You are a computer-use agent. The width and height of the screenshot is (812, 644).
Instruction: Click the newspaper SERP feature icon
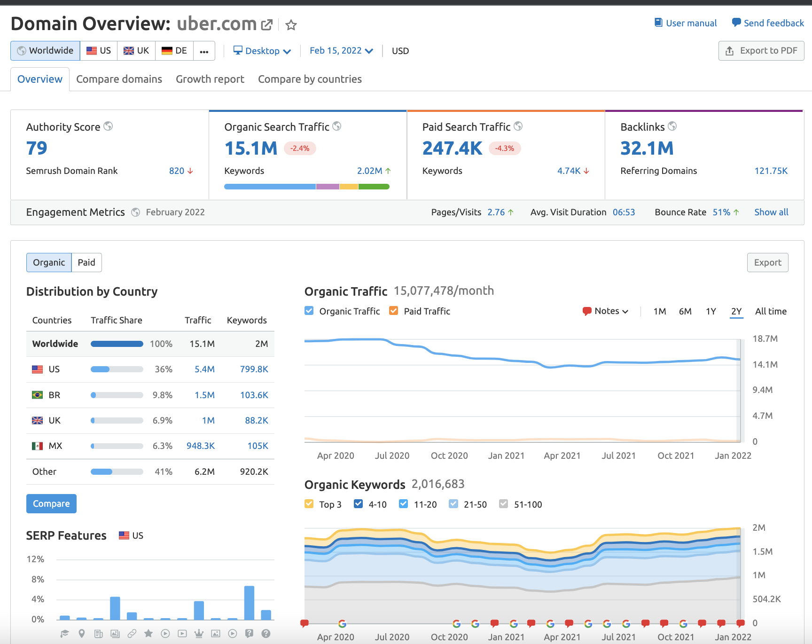[x=98, y=634]
